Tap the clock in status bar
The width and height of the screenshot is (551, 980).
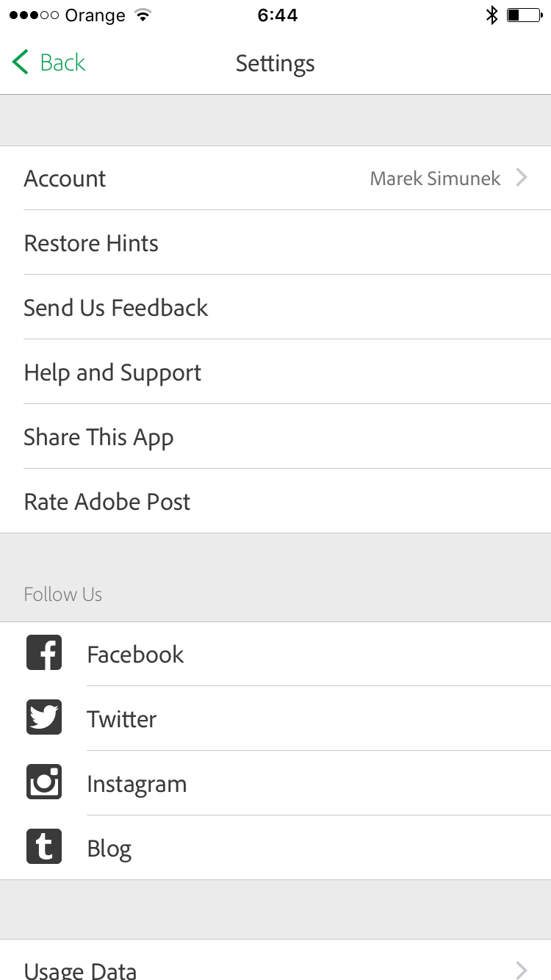278,15
